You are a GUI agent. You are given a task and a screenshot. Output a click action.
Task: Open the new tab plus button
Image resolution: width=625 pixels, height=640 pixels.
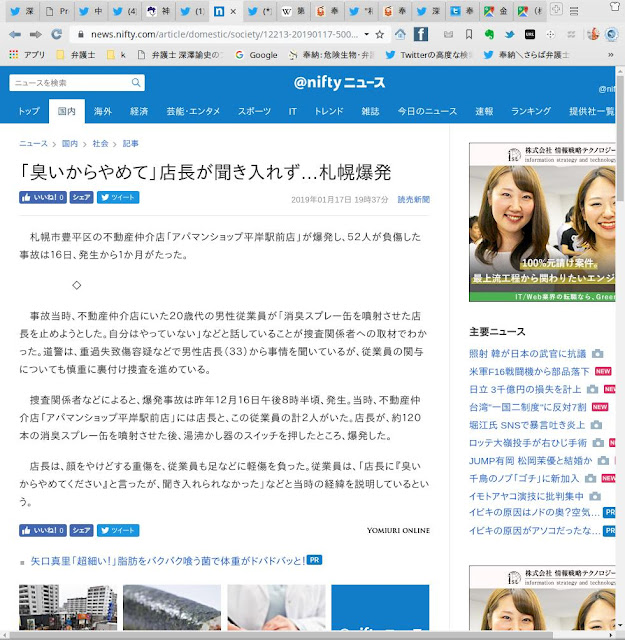(556, 9)
